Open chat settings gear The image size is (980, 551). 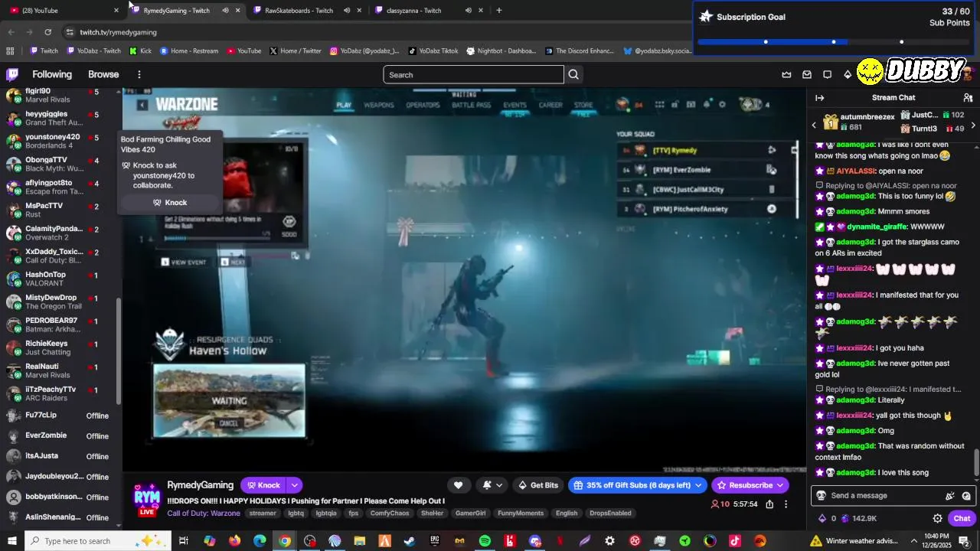coord(937,518)
